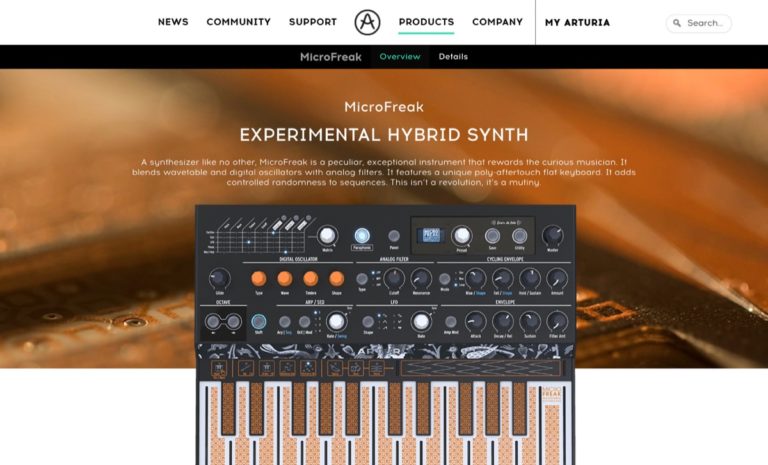This screenshot has width=768, height=465.
Task: Click the filter Cutoff knob
Action: tap(394, 278)
